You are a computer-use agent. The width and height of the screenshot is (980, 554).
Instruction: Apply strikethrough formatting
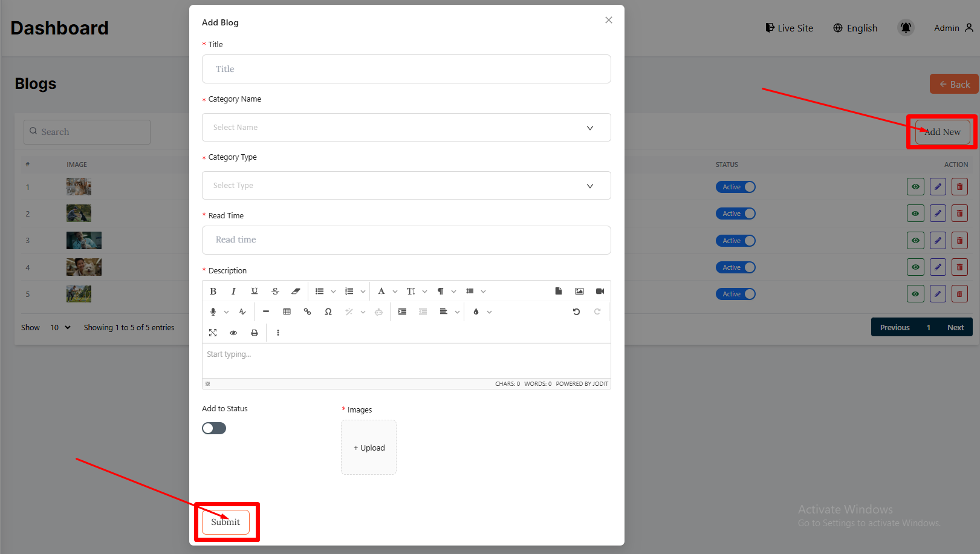click(x=275, y=292)
